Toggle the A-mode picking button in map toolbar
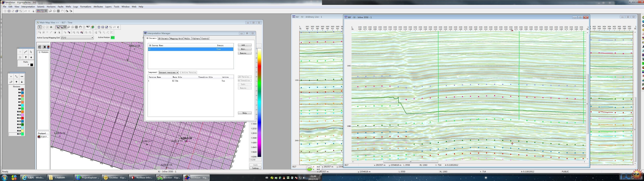 [57, 27]
